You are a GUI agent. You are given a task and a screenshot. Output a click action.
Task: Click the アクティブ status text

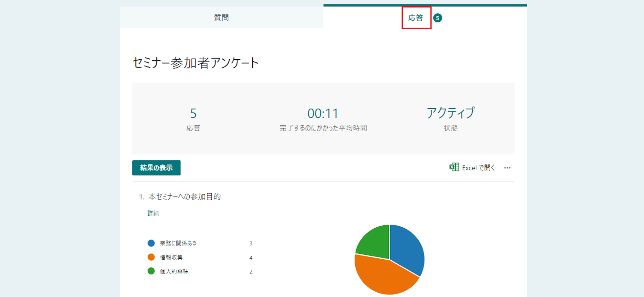pos(450,113)
